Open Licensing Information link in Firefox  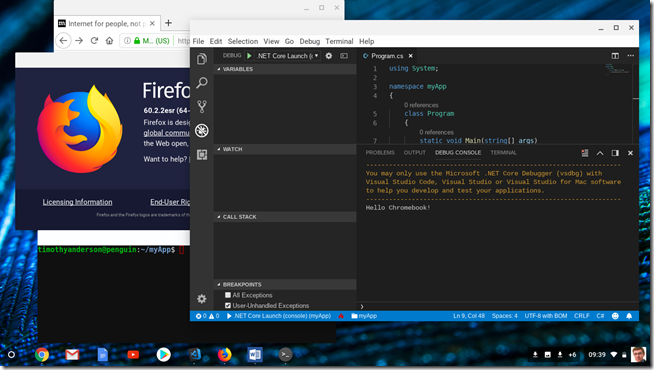pos(77,202)
